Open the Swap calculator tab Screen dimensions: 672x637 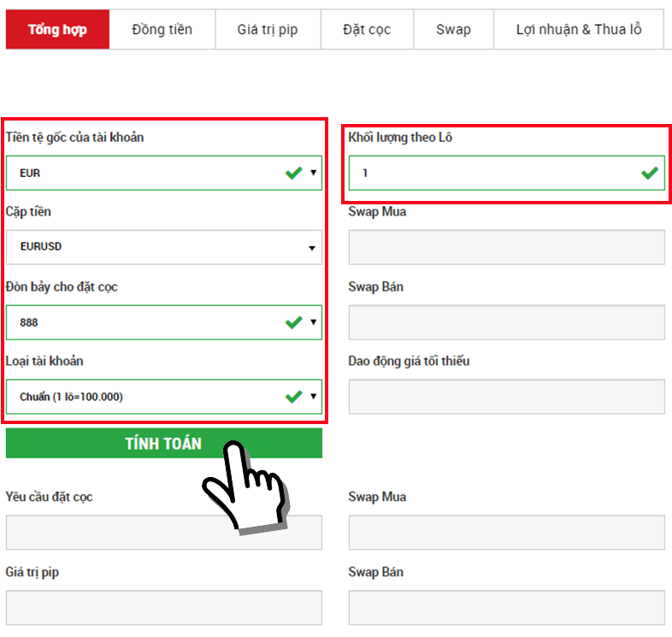pos(453,29)
